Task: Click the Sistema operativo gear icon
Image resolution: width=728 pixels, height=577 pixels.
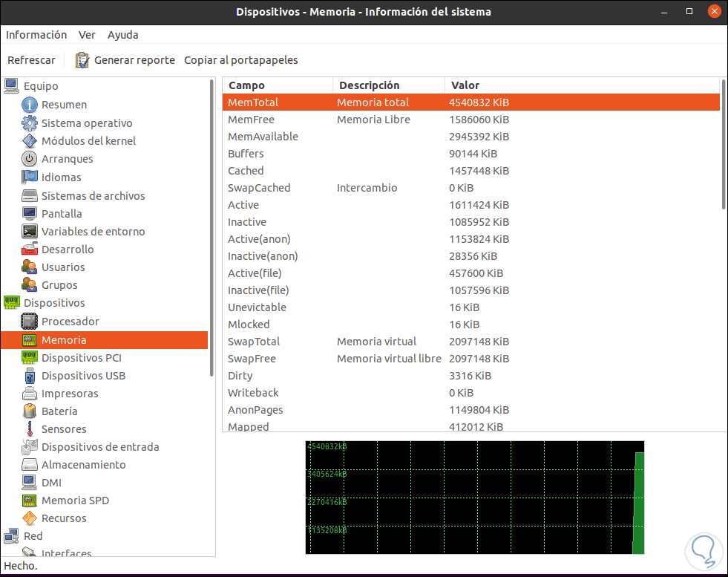Action: click(x=30, y=123)
